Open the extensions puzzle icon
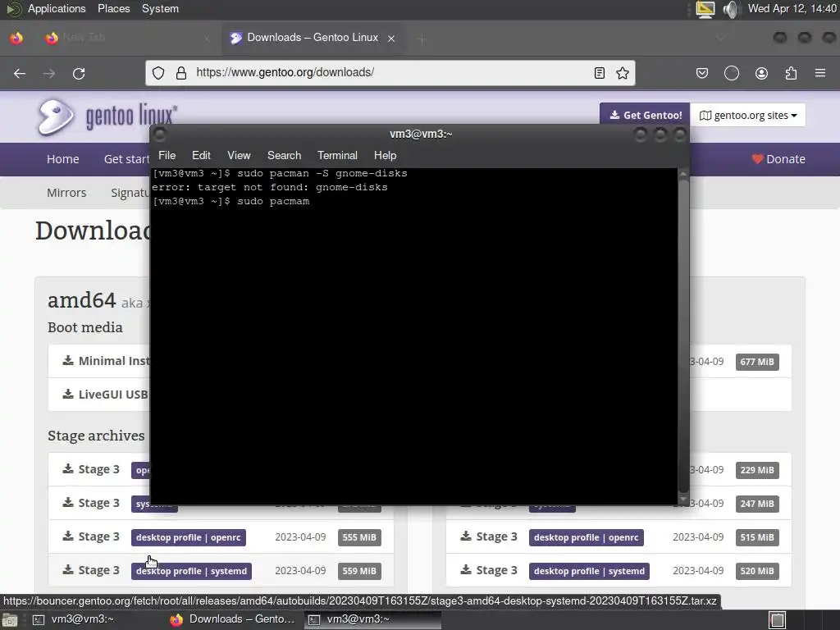840x630 pixels. (x=791, y=73)
